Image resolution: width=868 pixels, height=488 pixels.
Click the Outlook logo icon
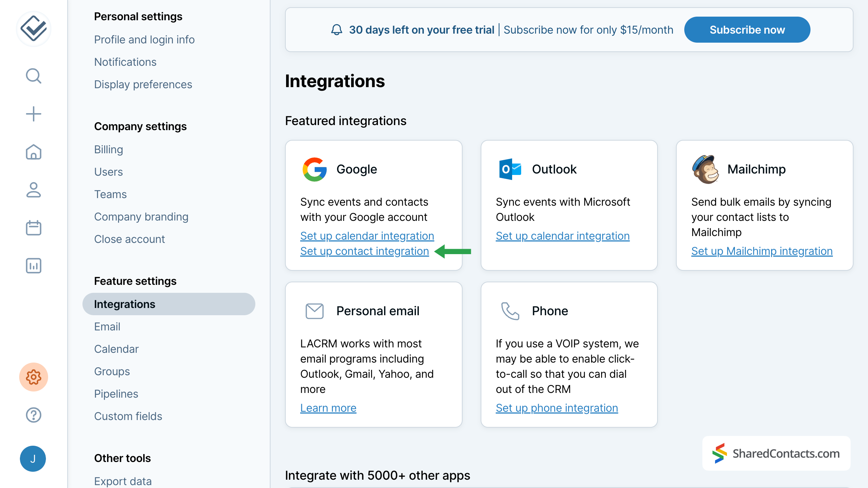click(x=510, y=169)
